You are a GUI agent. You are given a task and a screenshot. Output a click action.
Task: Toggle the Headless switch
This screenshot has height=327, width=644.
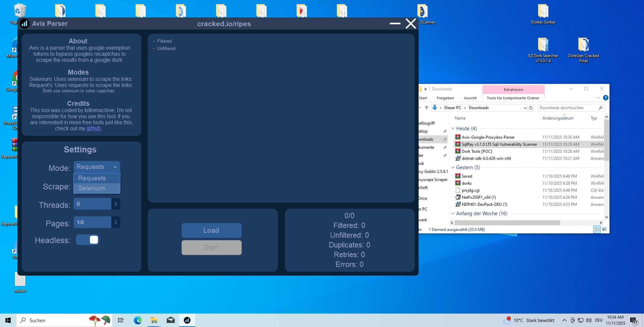point(88,240)
